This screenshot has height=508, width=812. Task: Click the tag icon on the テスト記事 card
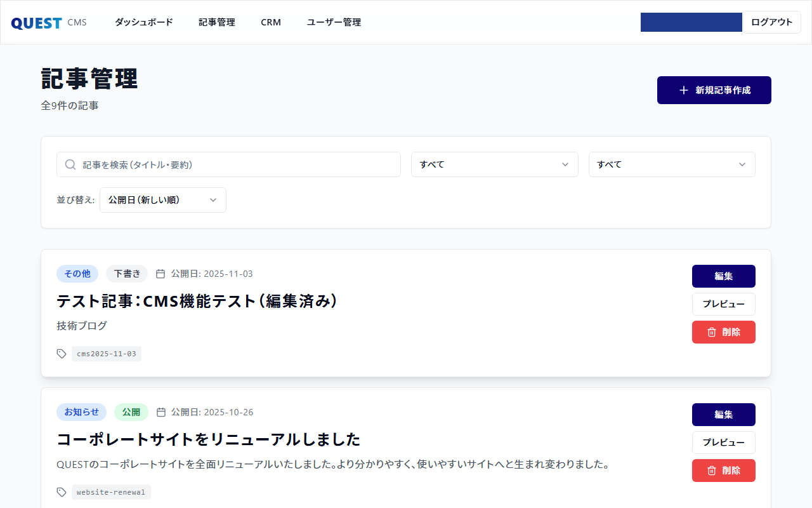point(61,353)
